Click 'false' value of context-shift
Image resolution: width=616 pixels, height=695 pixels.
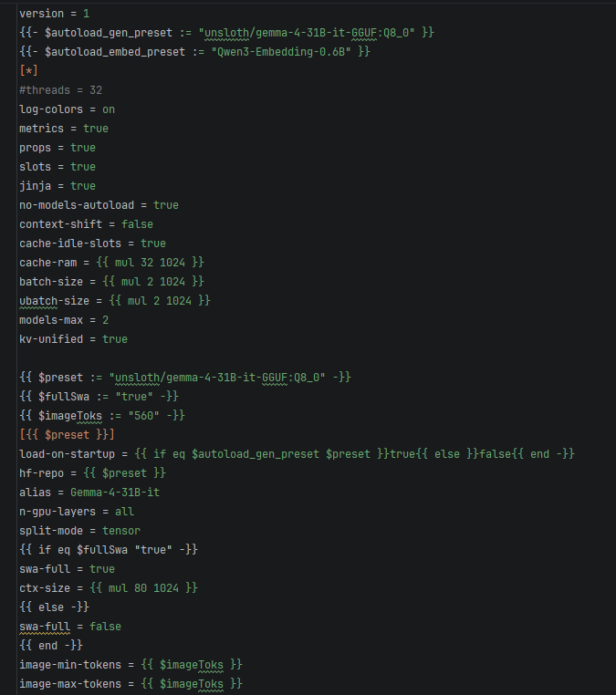(x=137, y=224)
